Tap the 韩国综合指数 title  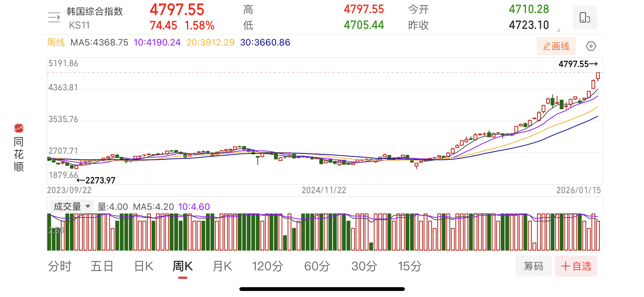click(94, 11)
